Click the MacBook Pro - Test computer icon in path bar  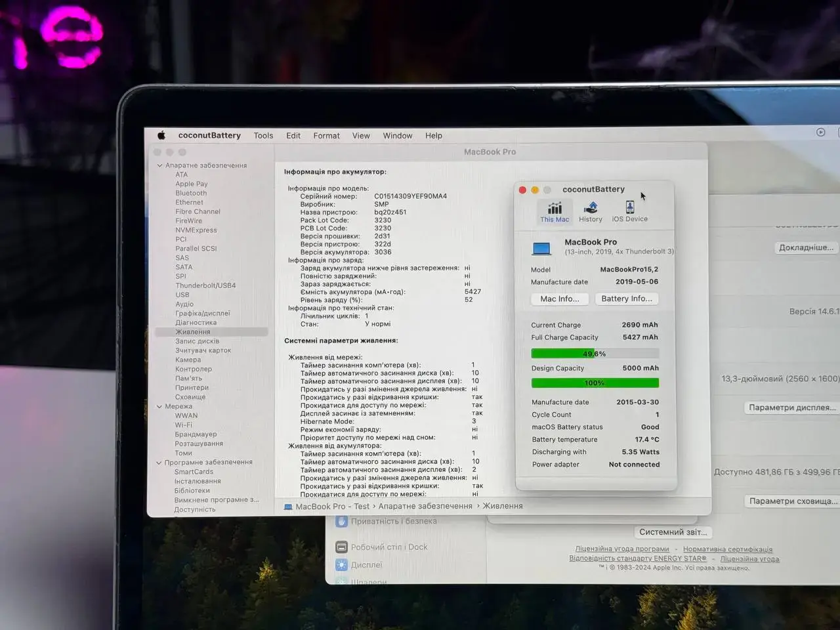click(288, 507)
